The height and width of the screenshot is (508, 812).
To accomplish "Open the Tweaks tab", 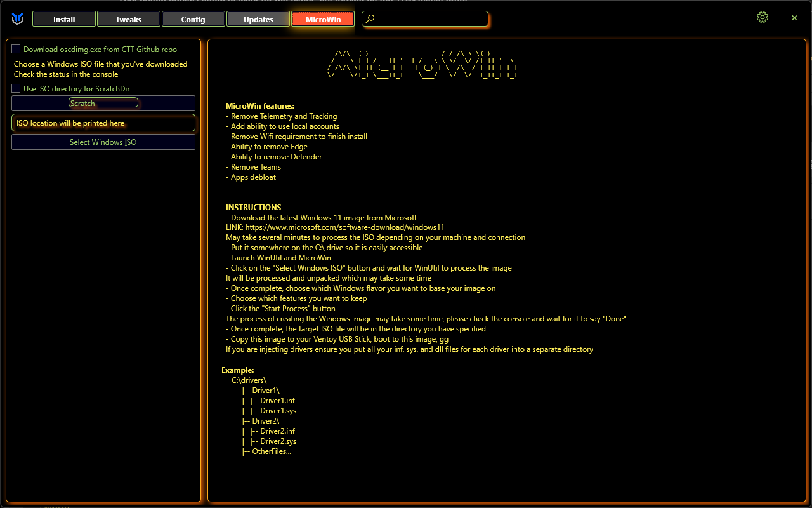I will tap(129, 19).
